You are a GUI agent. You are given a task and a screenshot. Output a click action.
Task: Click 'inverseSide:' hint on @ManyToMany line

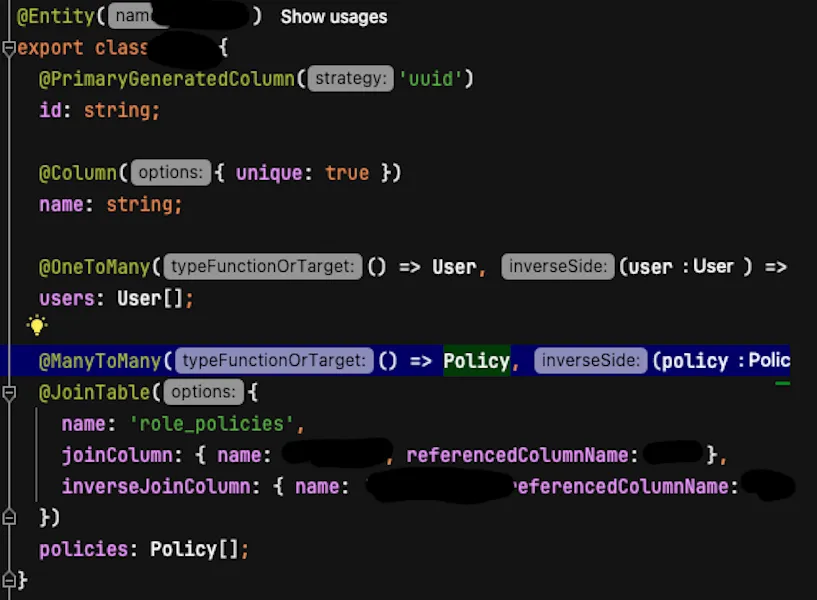click(590, 361)
